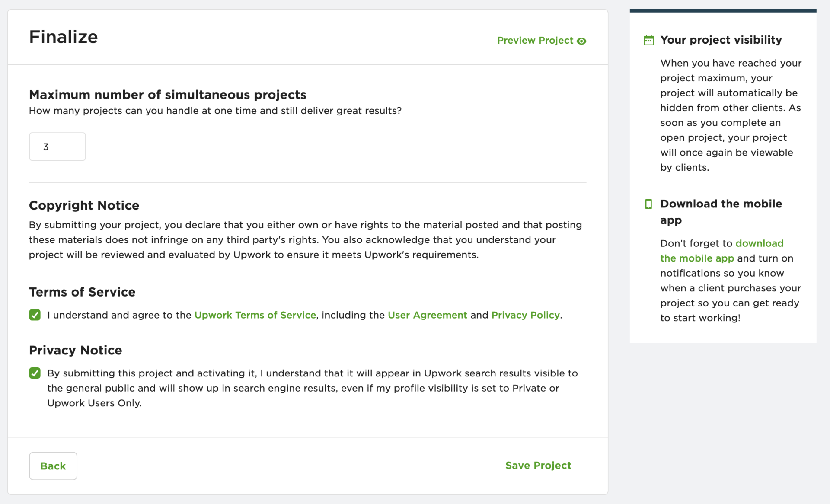Select the value 3 in the projects field

(46, 147)
